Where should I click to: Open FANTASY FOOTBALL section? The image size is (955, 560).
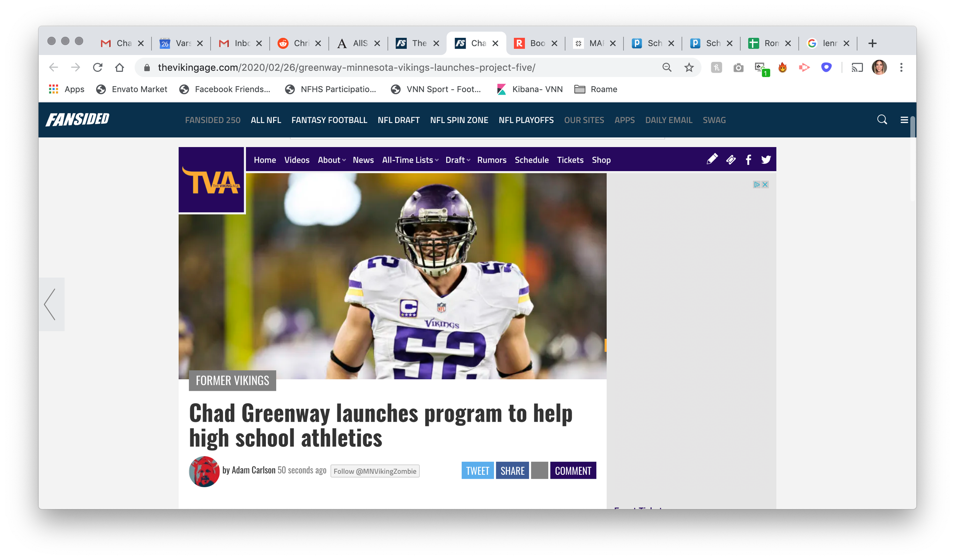click(329, 120)
